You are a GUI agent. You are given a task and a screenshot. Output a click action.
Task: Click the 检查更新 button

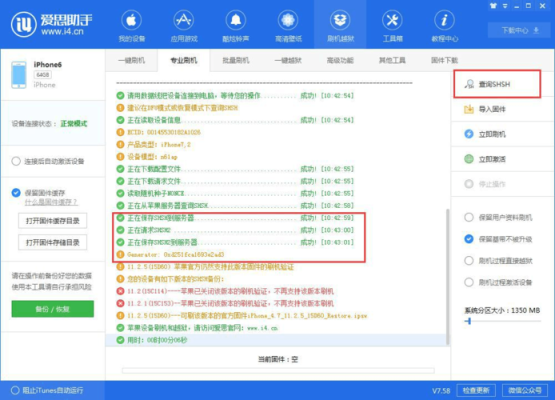476,390
